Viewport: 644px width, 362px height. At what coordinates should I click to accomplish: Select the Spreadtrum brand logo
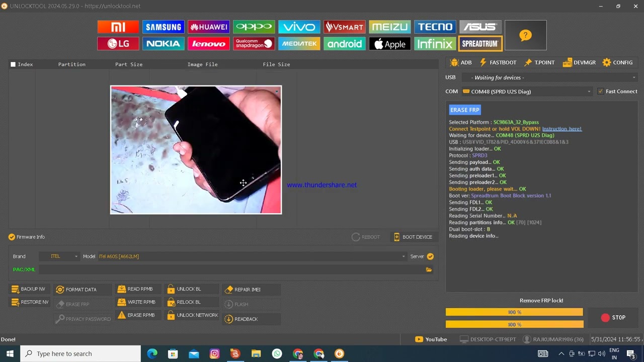click(480, 44)
